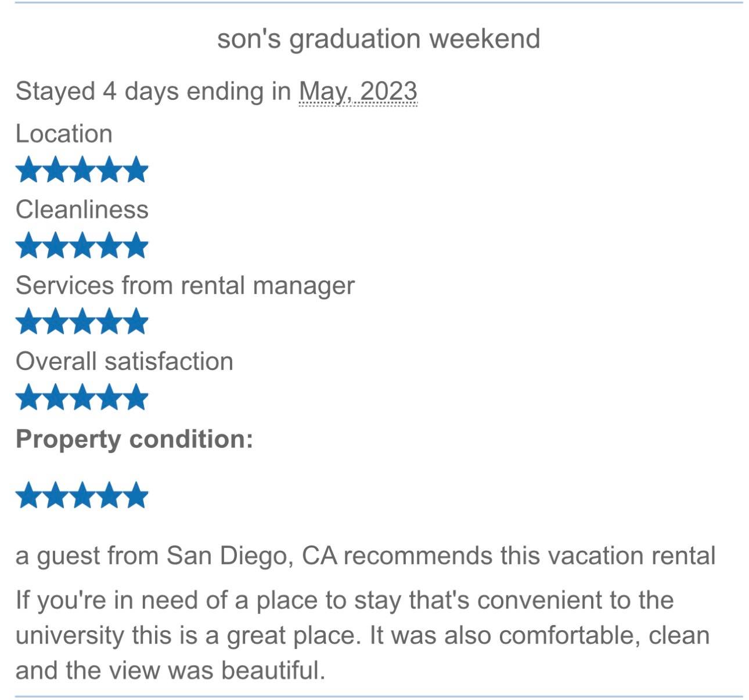
Task: Click the review text mentioning the university
Action: [x=362, y=635]
